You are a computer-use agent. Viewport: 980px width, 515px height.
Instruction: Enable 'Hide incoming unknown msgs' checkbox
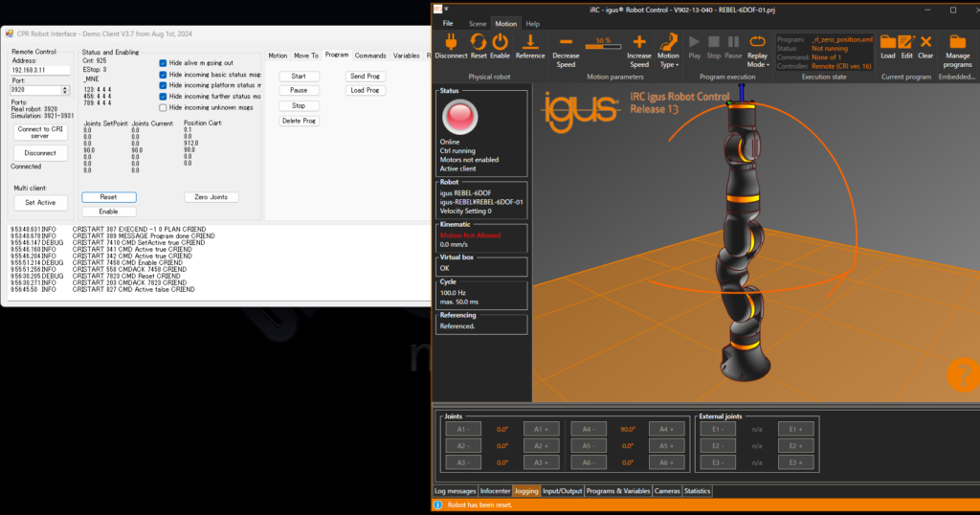click(164, 107)
